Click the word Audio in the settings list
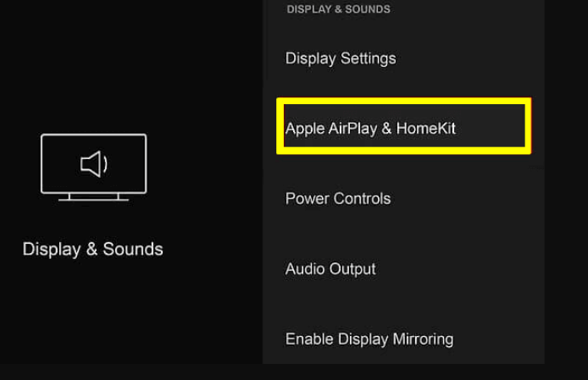 click(306, 269)
